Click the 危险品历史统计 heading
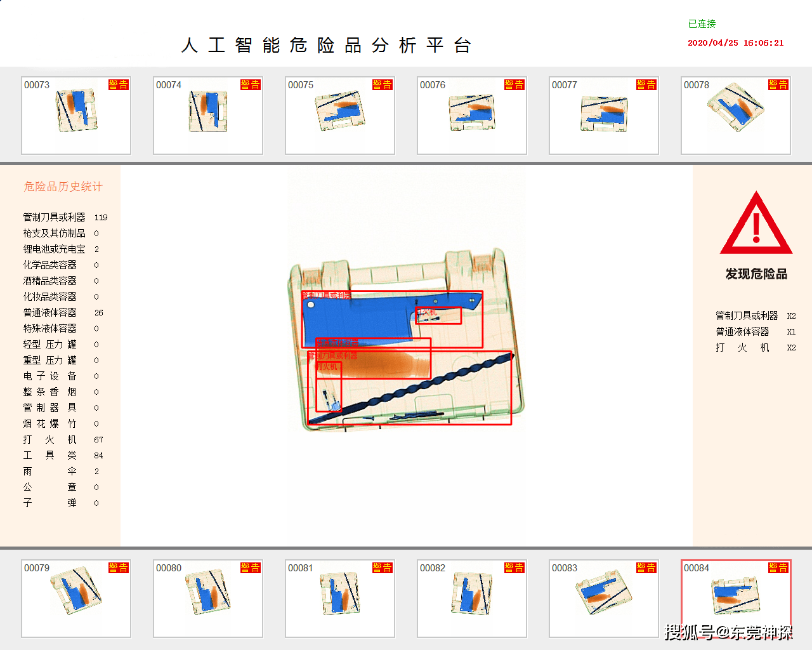The image size is (812, 650). (63, 187)
